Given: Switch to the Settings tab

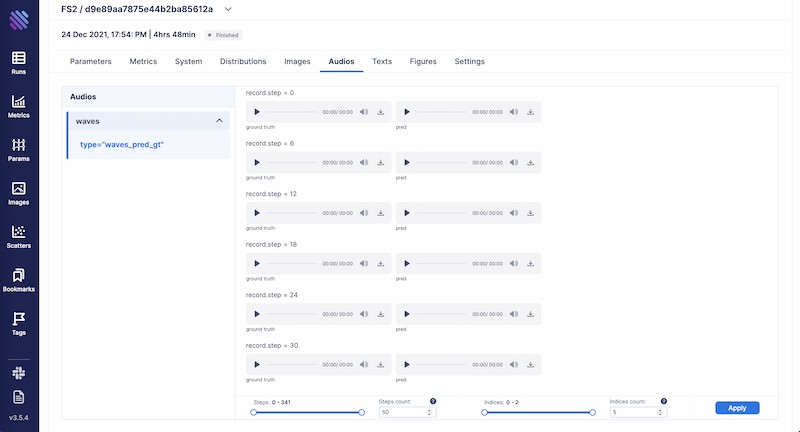Looking at the screenshot, I should [469, 61].
